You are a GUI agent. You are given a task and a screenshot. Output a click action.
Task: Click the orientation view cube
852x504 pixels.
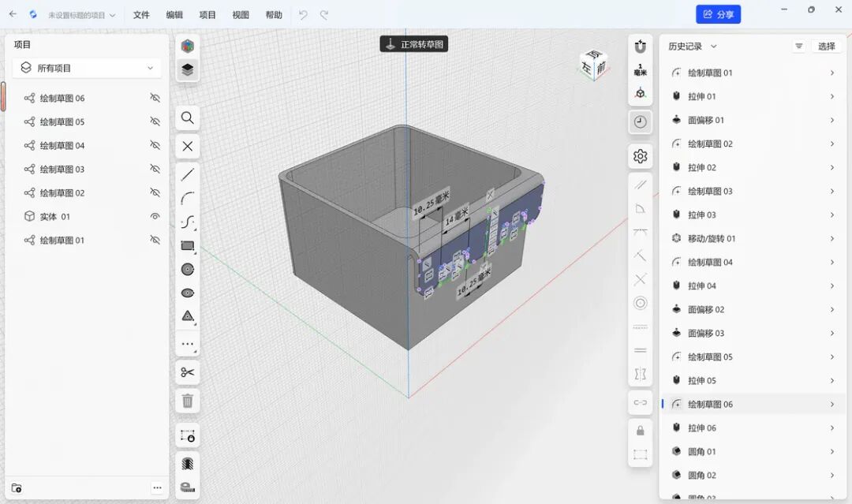593,64
